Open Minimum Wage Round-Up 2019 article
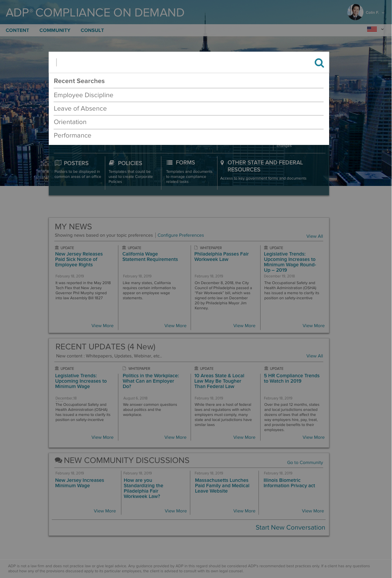The height and width of the screenshot is (578, 392). [290, 262]
